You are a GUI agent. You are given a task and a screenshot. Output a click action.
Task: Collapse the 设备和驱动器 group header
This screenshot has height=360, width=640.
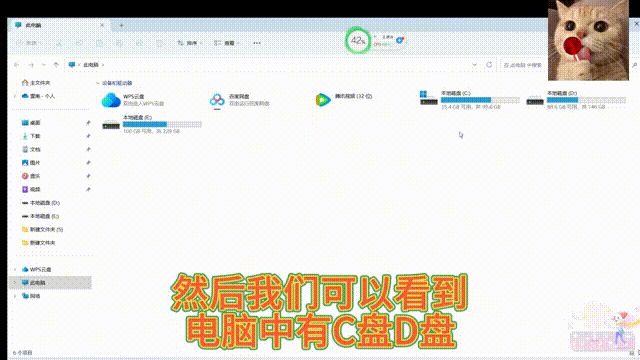98,83
